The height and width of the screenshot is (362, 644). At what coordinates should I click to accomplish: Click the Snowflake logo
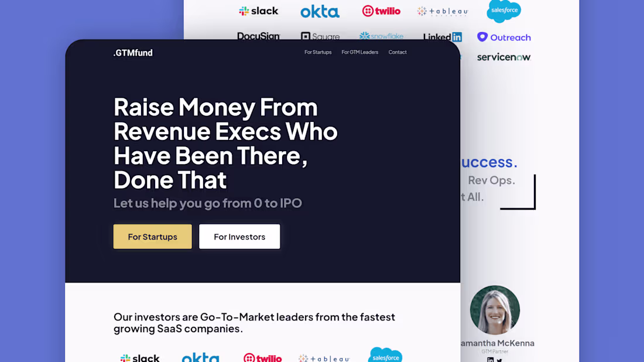click(x=381, y=36)
